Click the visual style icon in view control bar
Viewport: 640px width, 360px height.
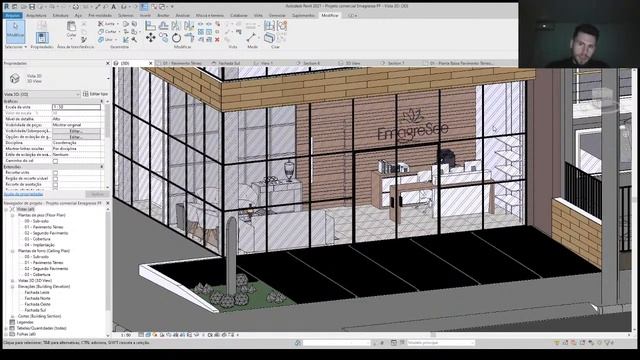point(148,335)
